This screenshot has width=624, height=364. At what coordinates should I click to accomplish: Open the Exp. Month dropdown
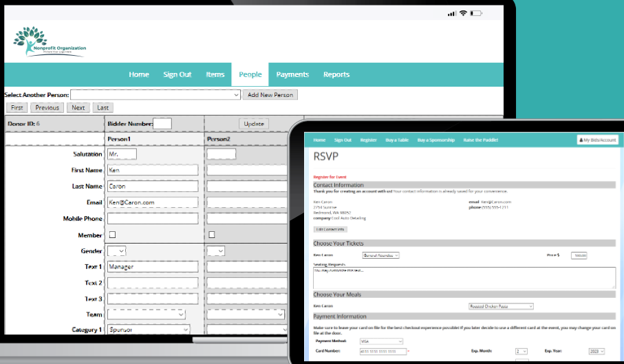click(x=521, y=351)
